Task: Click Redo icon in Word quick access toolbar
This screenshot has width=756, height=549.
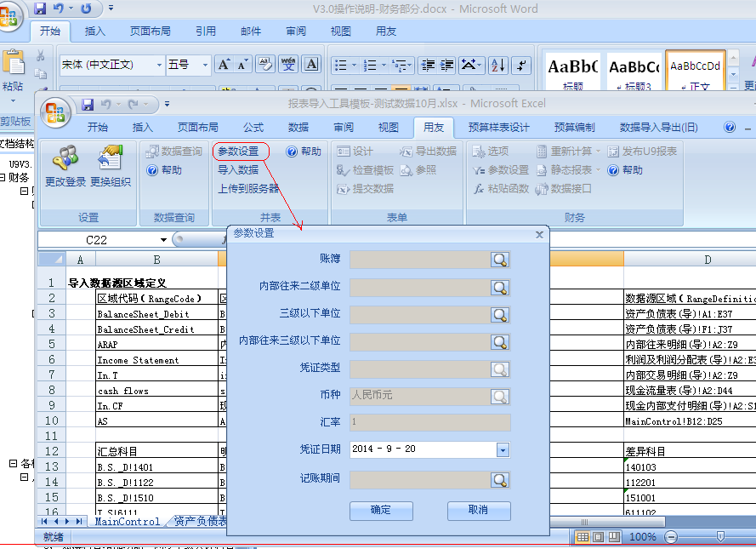Action: [x=86, y=9]
